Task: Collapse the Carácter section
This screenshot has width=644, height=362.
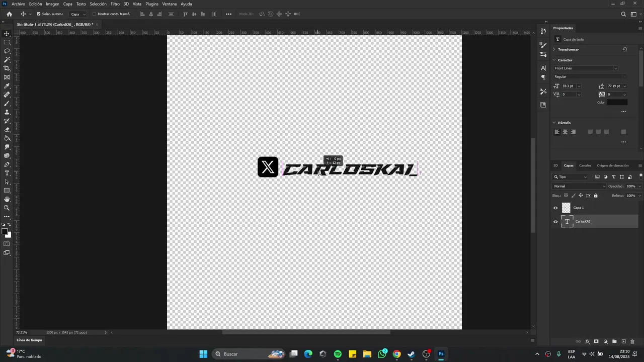Action: click(x=554, y=60)
